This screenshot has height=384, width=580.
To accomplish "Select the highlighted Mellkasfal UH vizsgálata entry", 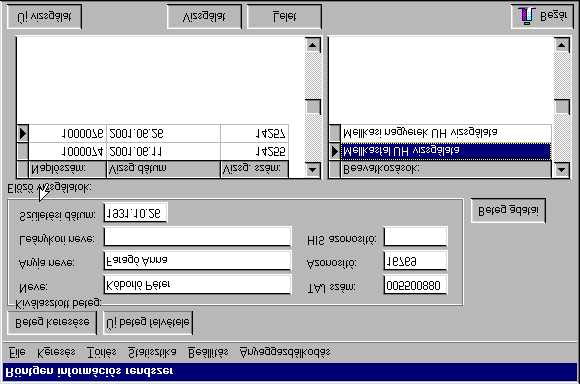I will pyautogui.click(x=446, y=151).
